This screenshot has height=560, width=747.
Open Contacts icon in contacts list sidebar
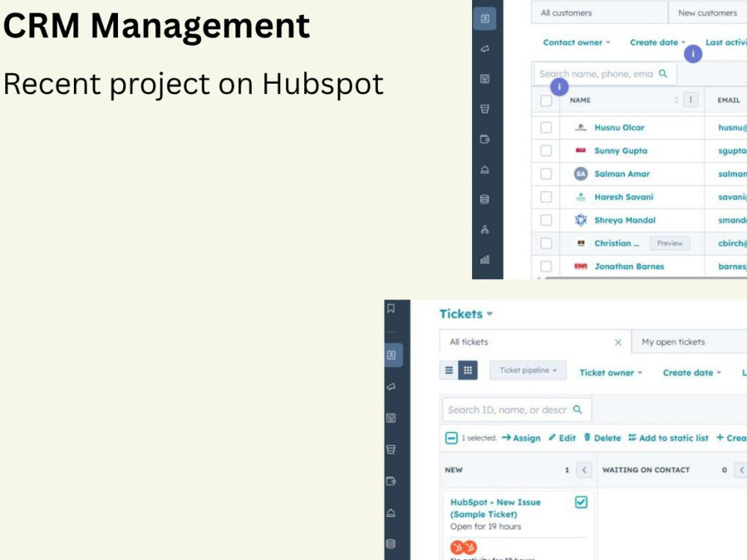tap(485, 19)
